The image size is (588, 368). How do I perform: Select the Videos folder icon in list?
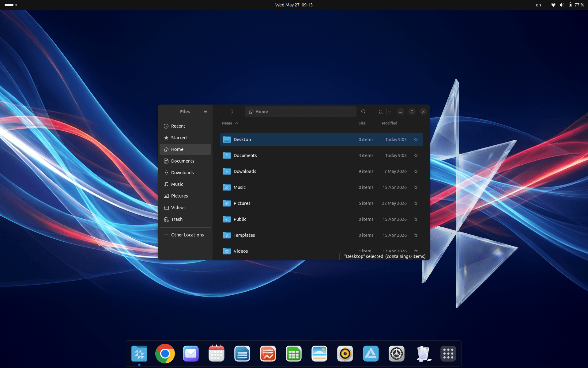tap(227, 251)
